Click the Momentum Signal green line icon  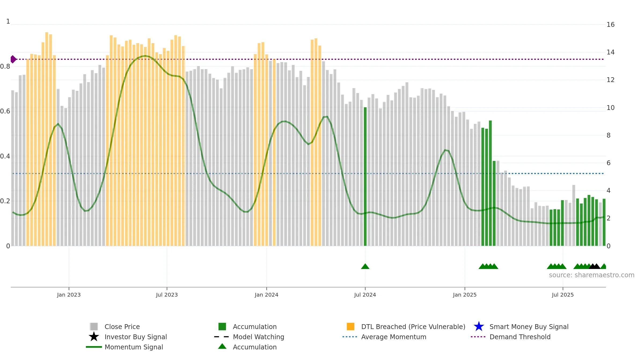(94, 347)
